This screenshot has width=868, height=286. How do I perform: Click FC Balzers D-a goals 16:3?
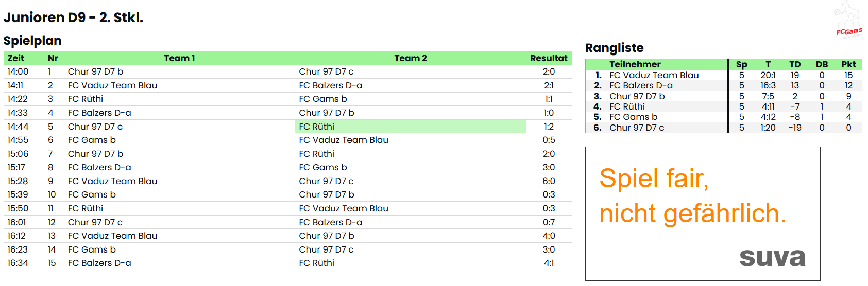768,85
